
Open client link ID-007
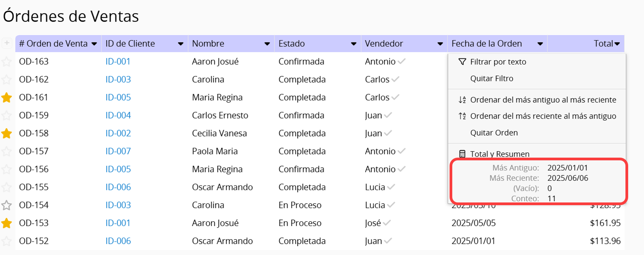click(118, 151)
